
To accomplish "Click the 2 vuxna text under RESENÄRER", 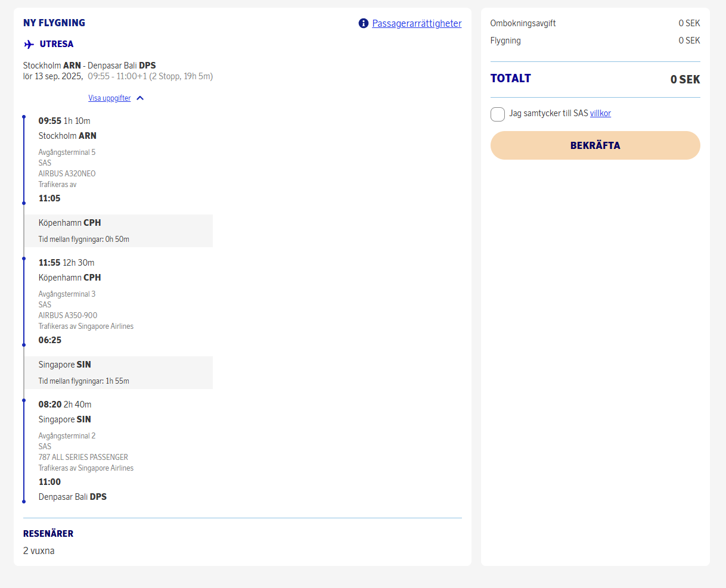I will (x=39, y=550).
